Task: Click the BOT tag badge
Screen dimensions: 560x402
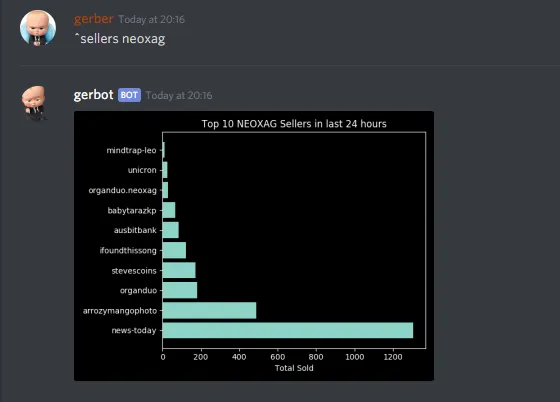Action: [129, 95]
